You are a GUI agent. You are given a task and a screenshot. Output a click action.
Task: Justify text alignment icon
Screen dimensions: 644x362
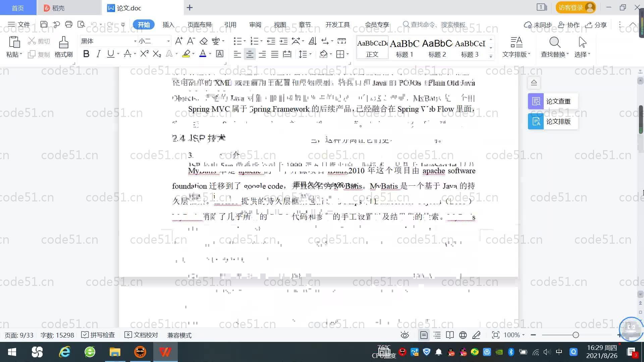[274, 54]
